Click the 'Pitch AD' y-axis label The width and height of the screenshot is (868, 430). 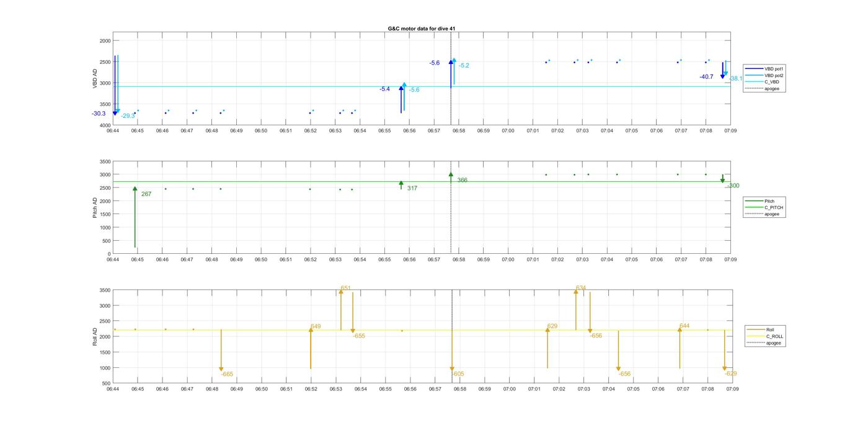pyautogui.click(x=95, y=207)
